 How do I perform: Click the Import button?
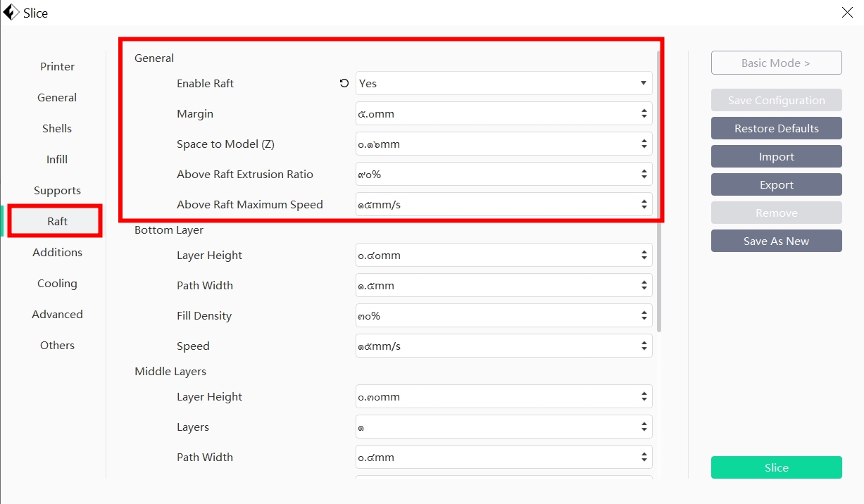coord(776,156)
